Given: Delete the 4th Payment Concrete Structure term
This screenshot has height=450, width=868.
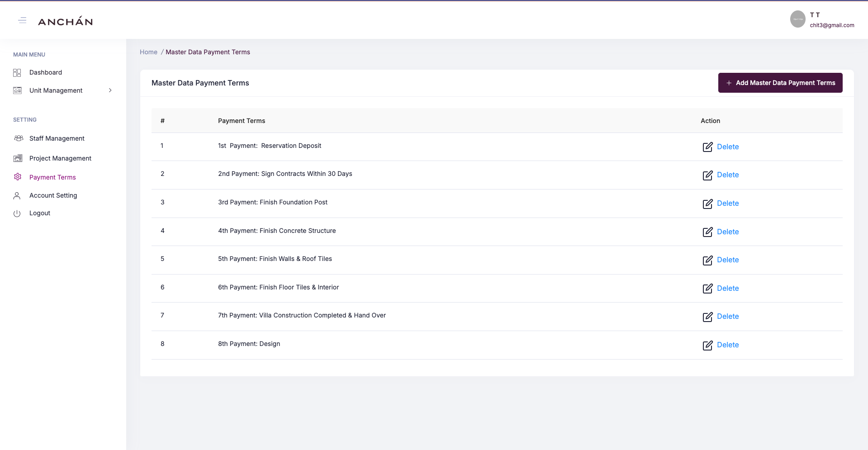Looking at the screenshot, I should 728,232.
